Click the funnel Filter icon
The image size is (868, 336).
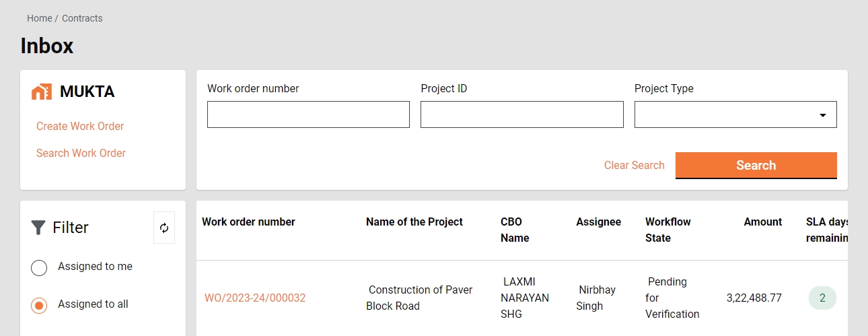pyautogui.click(x=38, y=228)
